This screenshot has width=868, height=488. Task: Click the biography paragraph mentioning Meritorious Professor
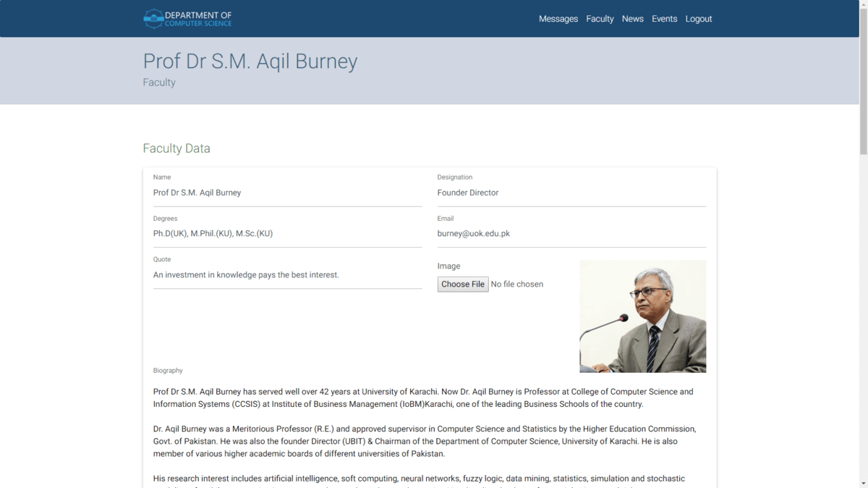click(x=424, y=441)
